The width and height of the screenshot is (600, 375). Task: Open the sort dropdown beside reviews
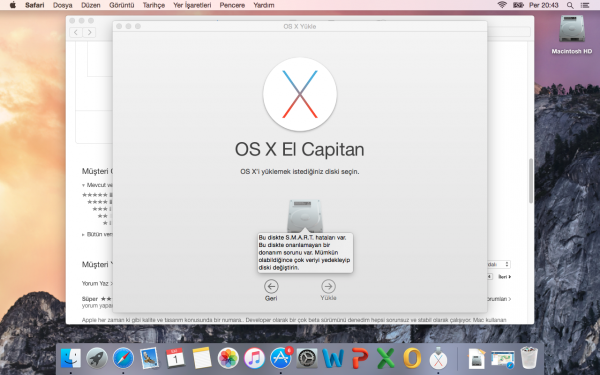pos(499,264)
